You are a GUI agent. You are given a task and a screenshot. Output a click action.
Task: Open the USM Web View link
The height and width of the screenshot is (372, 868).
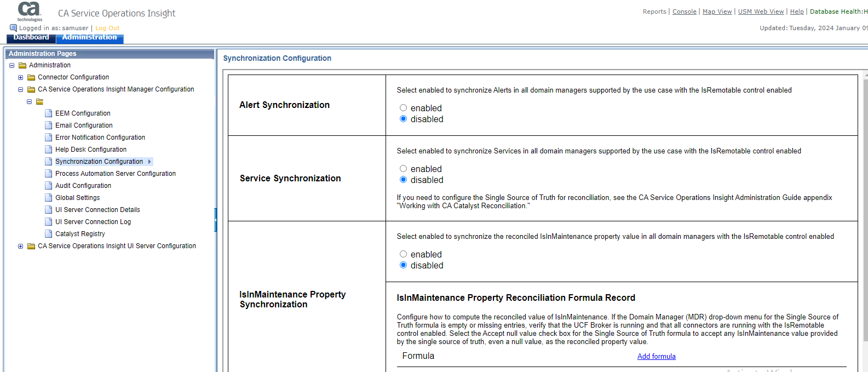coord(761,12)
